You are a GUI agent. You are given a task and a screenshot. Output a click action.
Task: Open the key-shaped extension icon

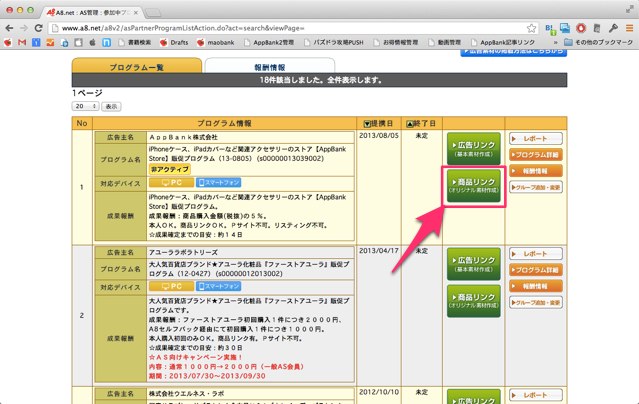tap(613, 28)
